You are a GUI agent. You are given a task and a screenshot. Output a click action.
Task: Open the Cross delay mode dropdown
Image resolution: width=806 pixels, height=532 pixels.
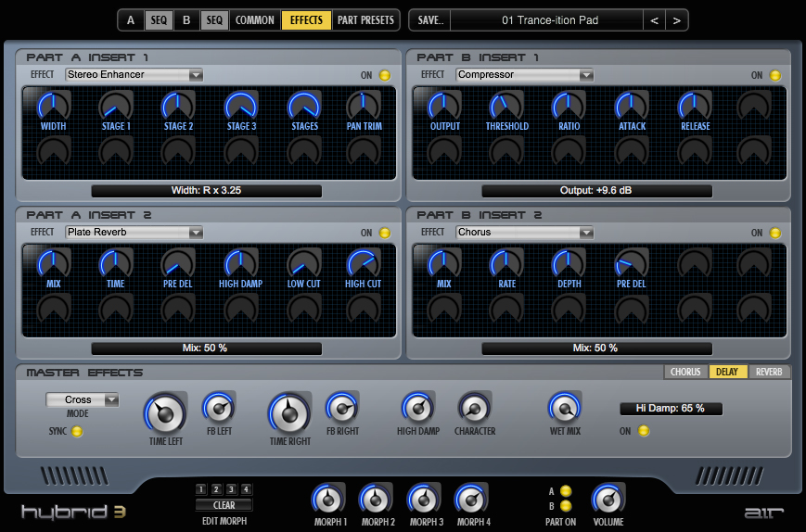[83, 399]
